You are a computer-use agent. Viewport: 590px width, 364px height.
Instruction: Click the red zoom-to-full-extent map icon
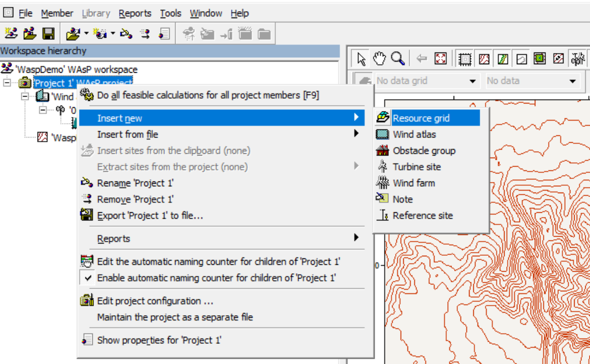point(440,59)
